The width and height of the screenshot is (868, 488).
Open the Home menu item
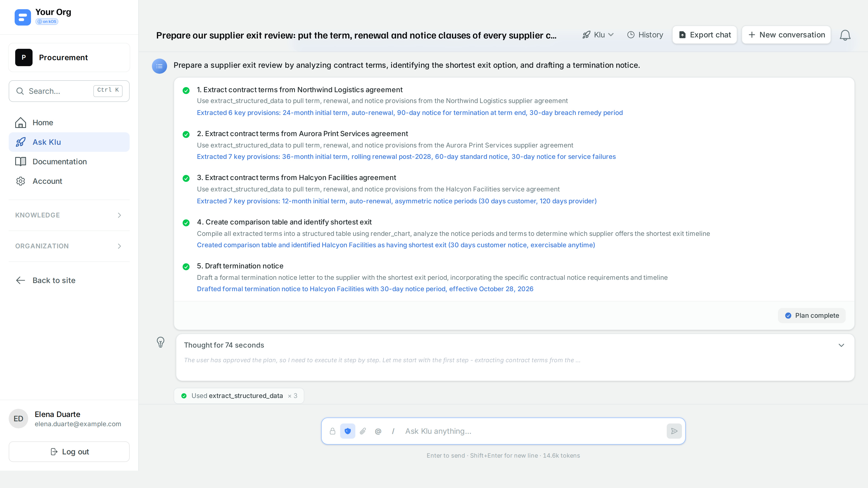point(69,123)
